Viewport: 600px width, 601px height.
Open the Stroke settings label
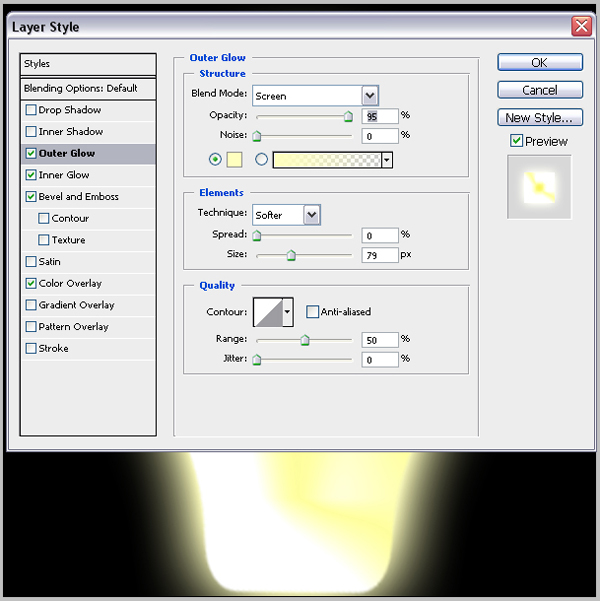(54, 348)
